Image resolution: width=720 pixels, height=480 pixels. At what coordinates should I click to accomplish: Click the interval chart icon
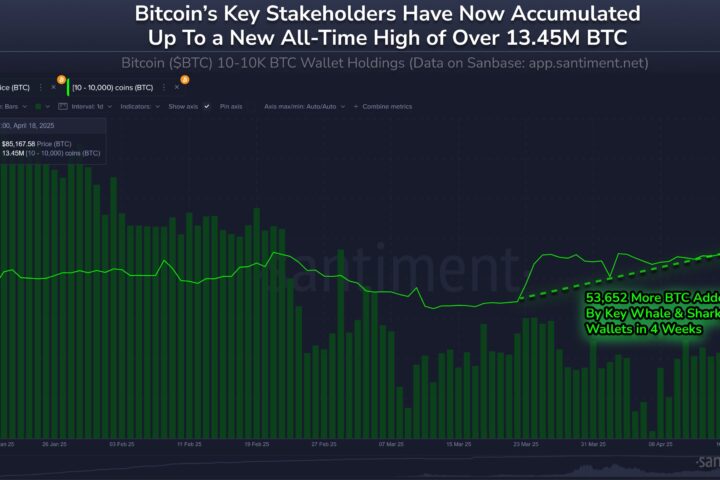(63, 105)
